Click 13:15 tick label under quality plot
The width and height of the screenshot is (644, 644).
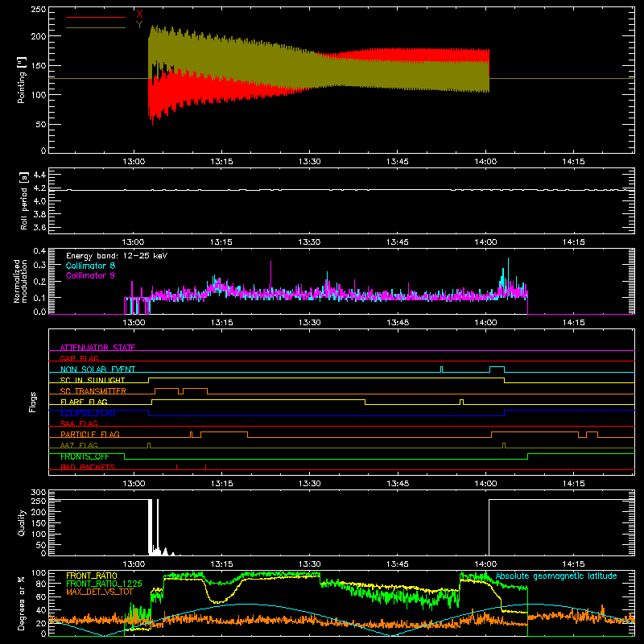[222, 564]
